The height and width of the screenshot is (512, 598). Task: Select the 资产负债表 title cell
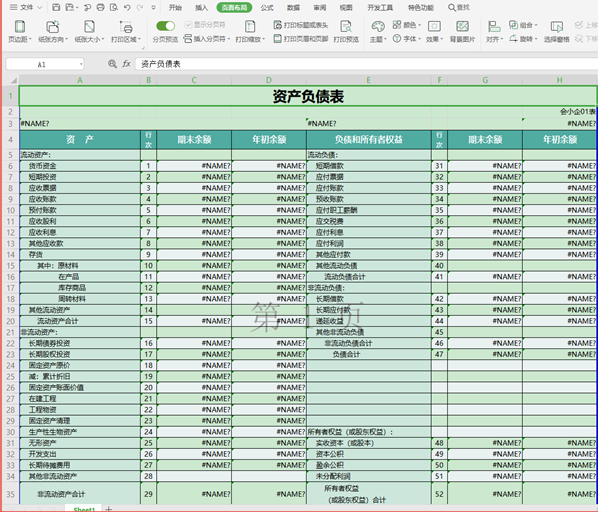tap(308, 96)
